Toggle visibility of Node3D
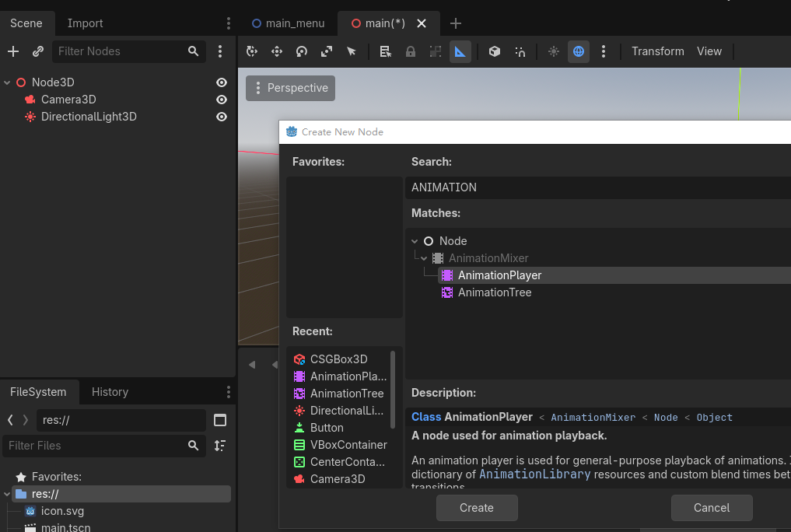791x532 pixels. (x=222, y=82)
